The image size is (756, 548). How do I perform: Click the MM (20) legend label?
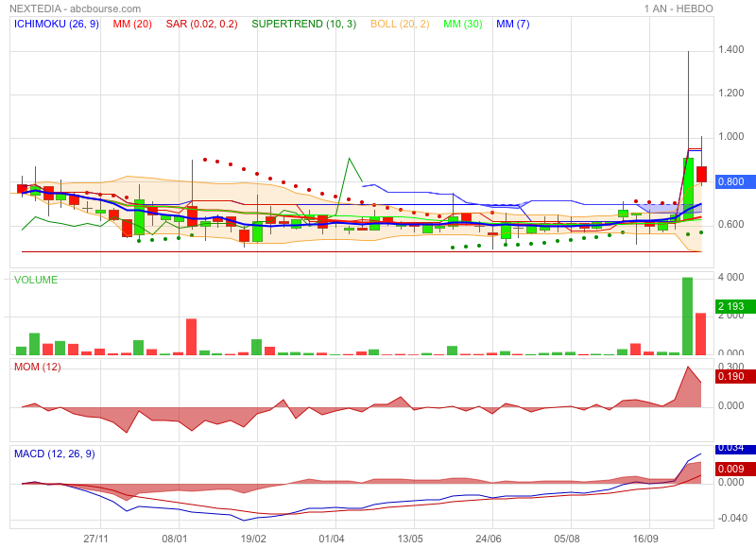point(132,25)
